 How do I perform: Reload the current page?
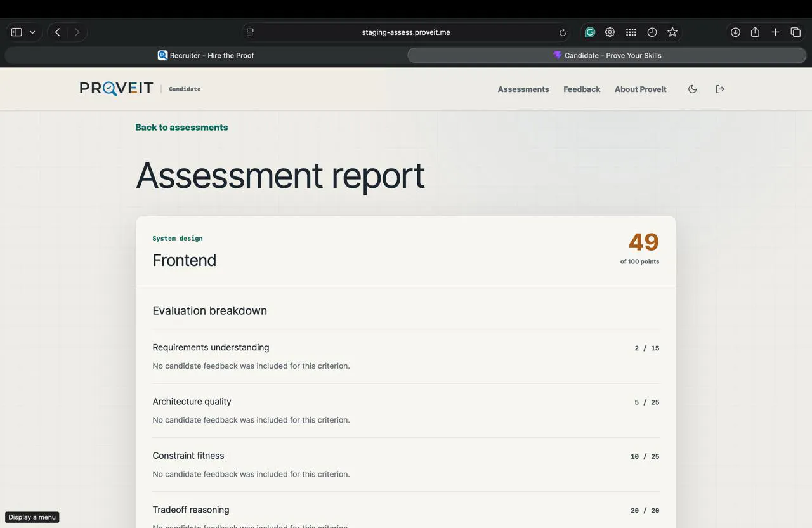pos(562,32)
